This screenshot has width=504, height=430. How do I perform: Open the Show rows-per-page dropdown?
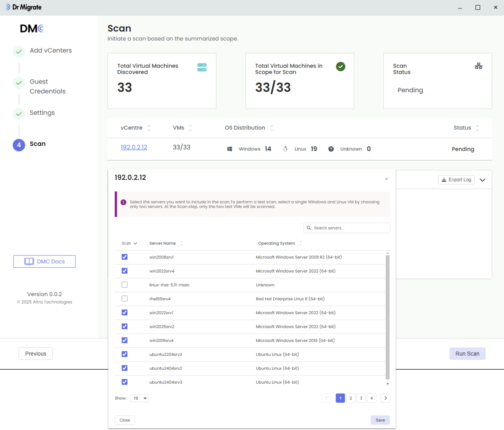[x=139, y=398]
